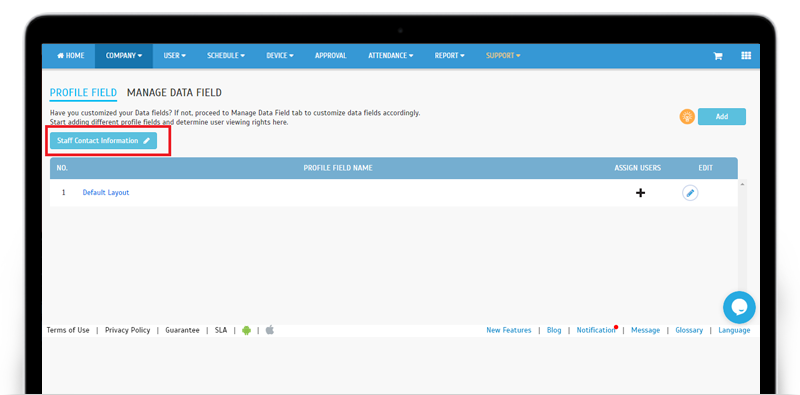This screenshot has width=800, height=395.
Task: Switch to the PROFILE FIELD tab
Action: [x=83, y=93]
